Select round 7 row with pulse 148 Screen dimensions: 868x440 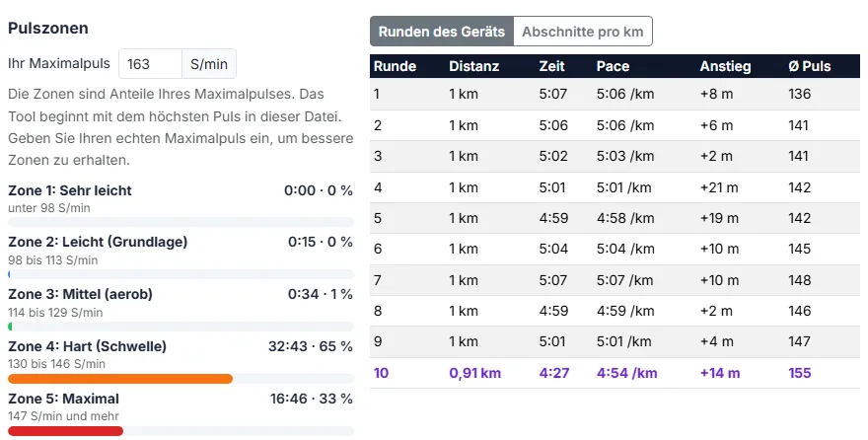pyautogui.click(x=615, y=280)
